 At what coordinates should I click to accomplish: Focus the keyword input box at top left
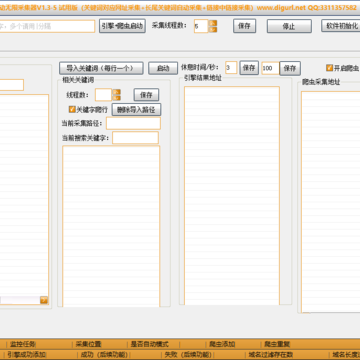click(47, 26)
